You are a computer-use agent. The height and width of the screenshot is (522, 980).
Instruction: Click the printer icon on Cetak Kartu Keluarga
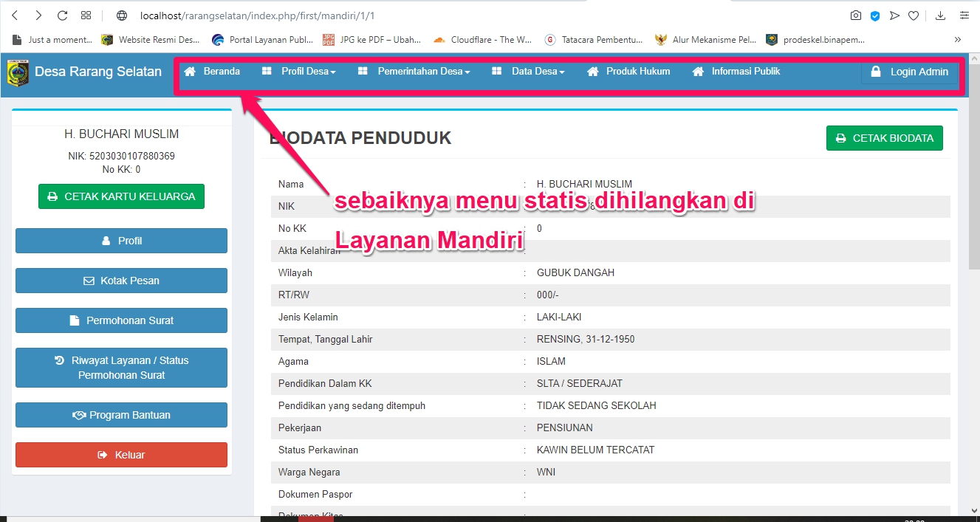coord(53,196)
